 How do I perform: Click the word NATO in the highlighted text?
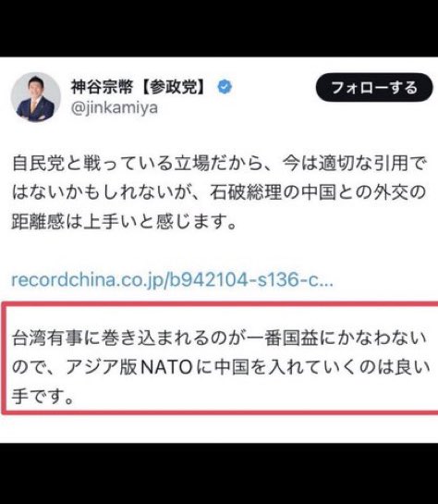pyautogui.click(x=167, y=367)
